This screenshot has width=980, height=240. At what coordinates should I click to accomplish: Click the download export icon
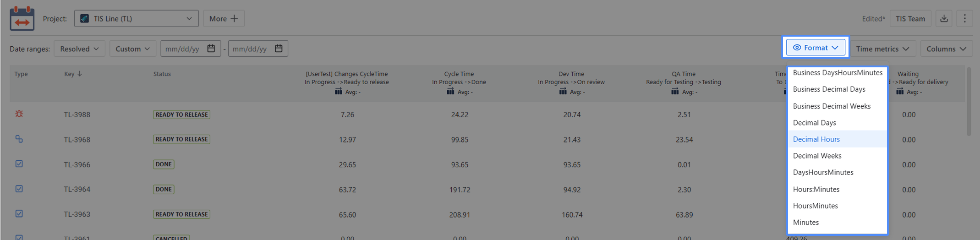coord(944,19)
